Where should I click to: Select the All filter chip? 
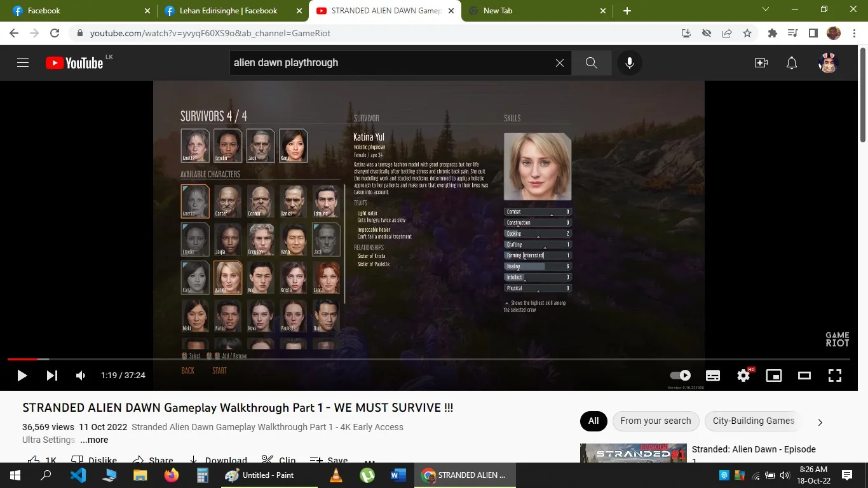593,421
